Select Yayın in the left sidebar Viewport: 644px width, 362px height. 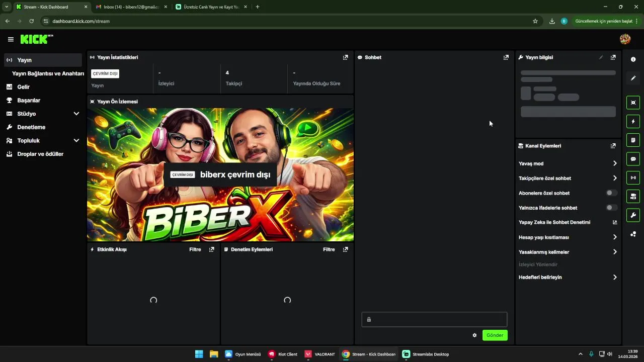[43, 60]
